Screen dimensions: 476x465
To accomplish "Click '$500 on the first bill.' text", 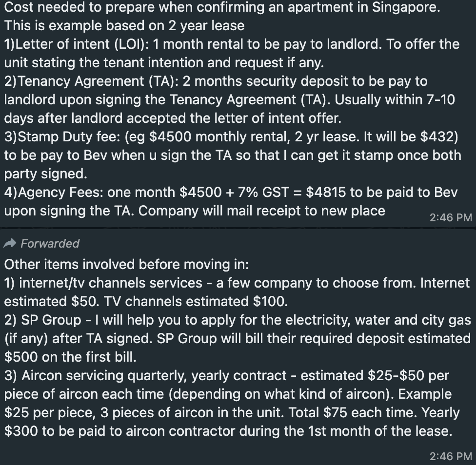I will (70, 357).
